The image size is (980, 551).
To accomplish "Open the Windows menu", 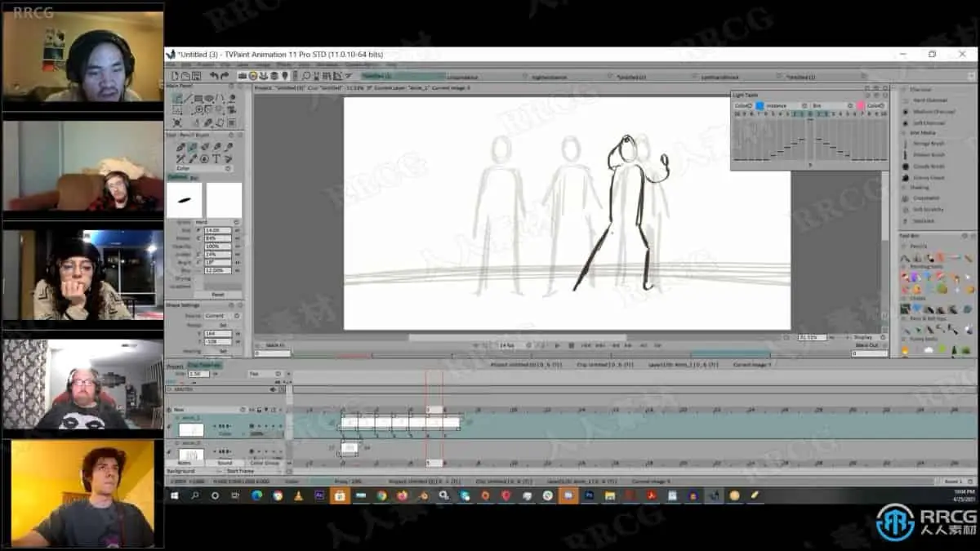I will [x=326, y=64].
